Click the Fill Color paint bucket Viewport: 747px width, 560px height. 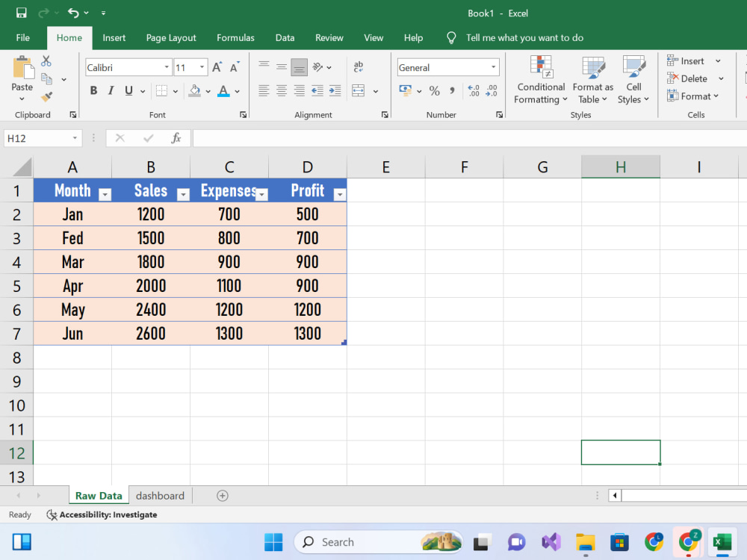[x=194, y=90]
